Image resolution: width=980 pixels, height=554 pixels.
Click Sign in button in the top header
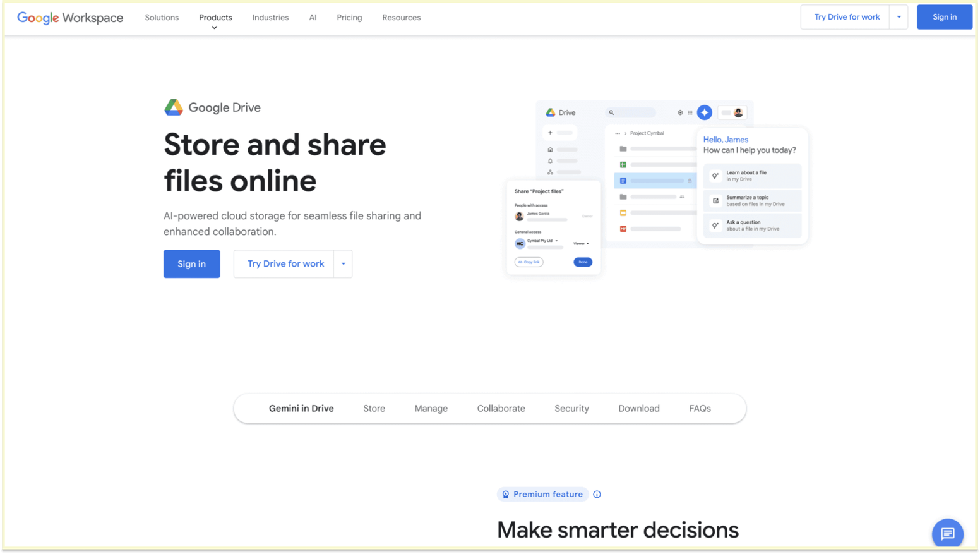(x=944, y=17)
